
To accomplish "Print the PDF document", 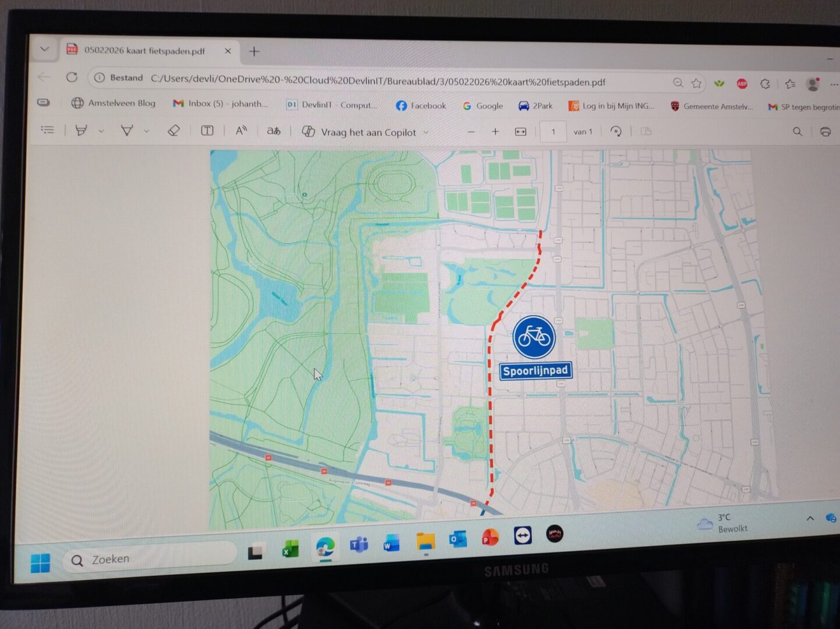I will coord(825,132).
